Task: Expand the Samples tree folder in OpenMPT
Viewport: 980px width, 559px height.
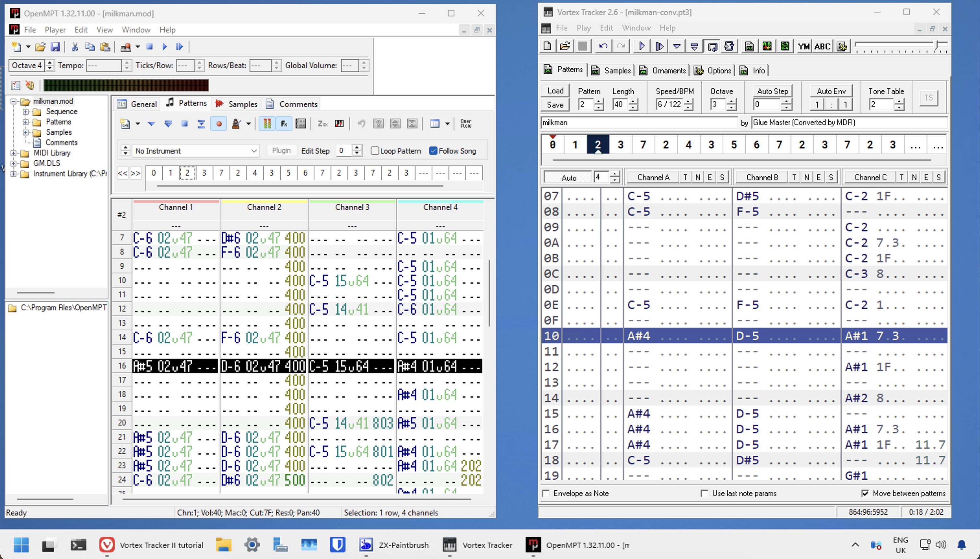Action: (25, 132)
